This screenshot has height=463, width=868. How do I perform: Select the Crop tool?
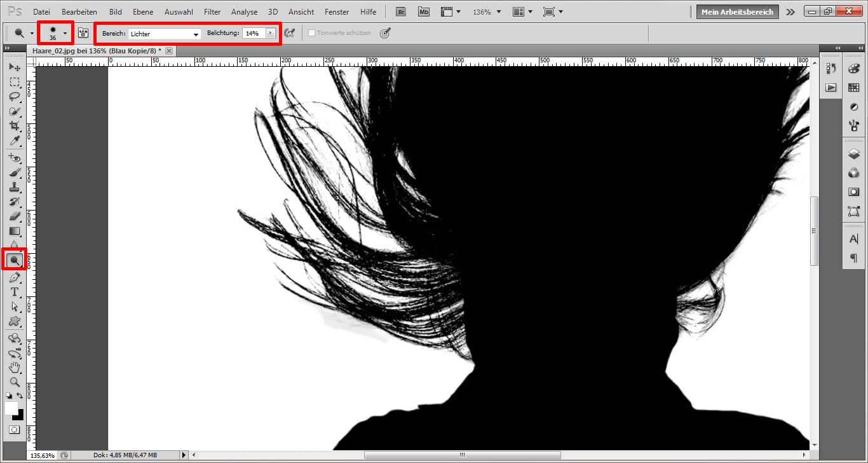[15, 127]
